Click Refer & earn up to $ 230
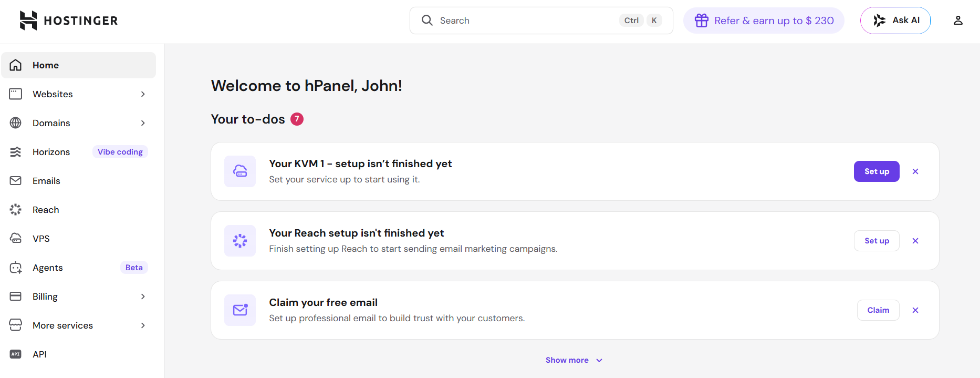 [764, 21]
